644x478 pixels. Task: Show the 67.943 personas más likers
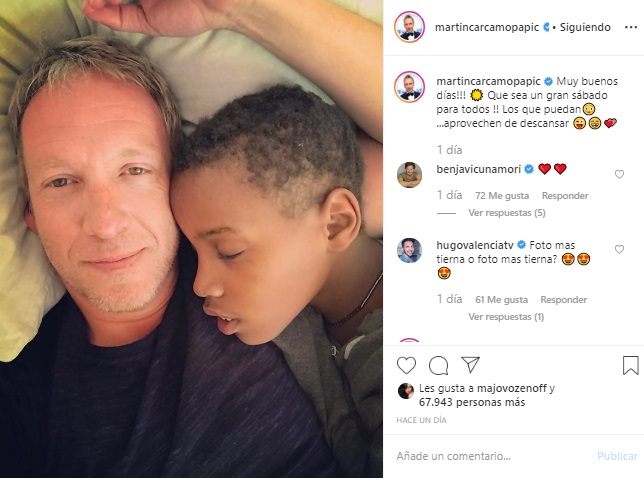[472, 402]
